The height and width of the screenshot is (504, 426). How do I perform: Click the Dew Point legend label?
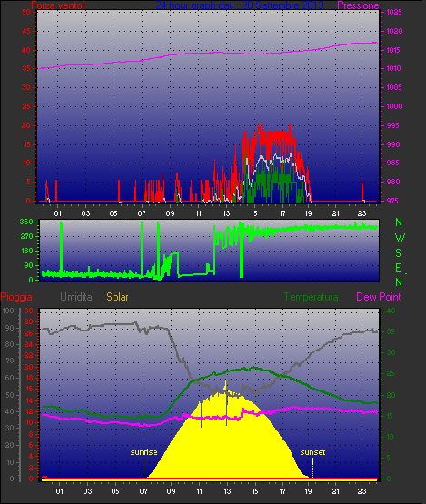tap(379, 297)
